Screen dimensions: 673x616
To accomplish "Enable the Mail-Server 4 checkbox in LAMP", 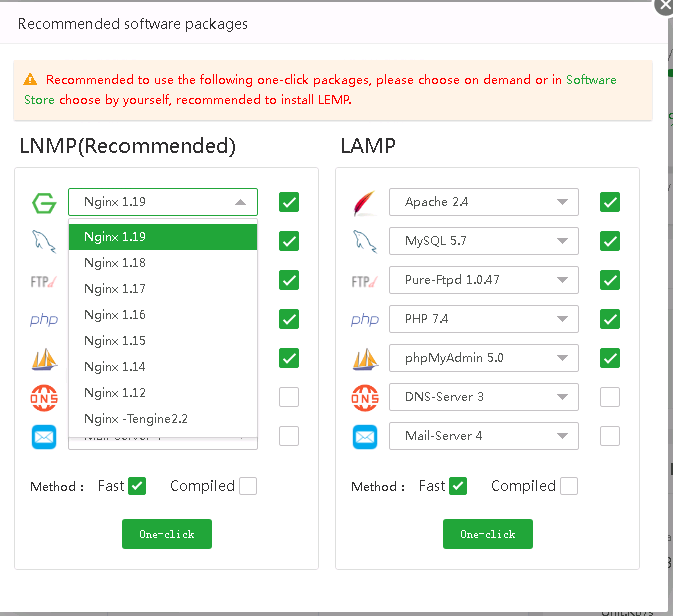I will pyautogui.click(x=610, y=436).
